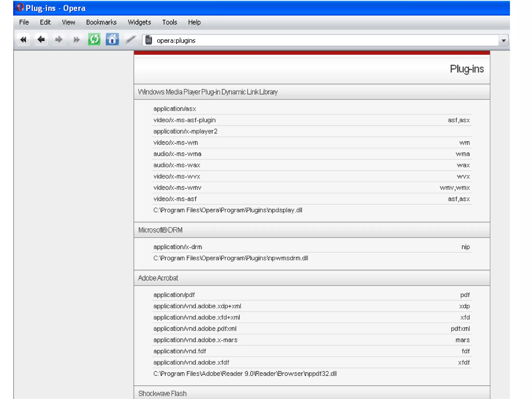Click the Rewind navigation icon
This screenshot has width=532, height=399.
[x=23, y=40]
